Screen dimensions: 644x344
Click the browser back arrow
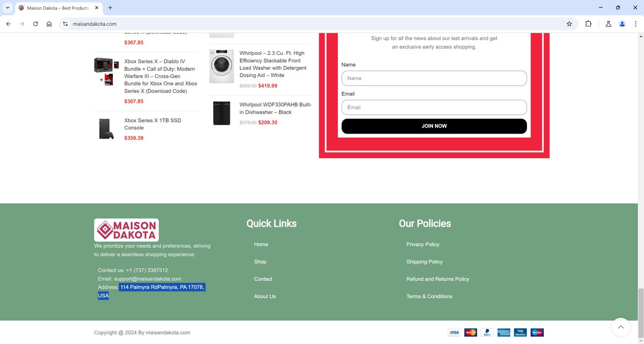coord(8,24)
